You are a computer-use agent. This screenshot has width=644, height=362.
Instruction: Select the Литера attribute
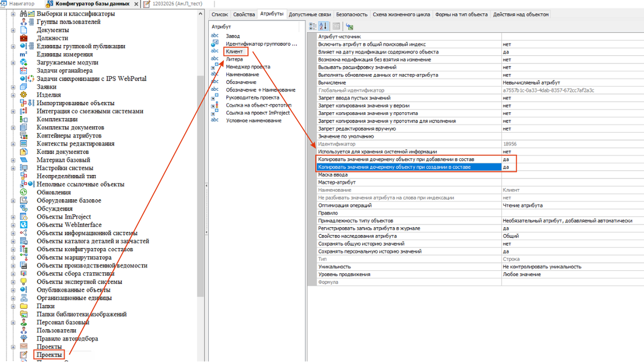(x=234, y=59)
